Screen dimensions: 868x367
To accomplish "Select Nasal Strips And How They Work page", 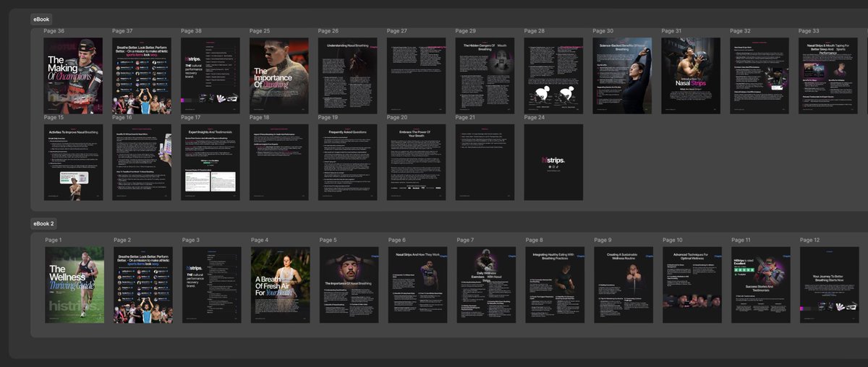I will (x=418, y=285).
